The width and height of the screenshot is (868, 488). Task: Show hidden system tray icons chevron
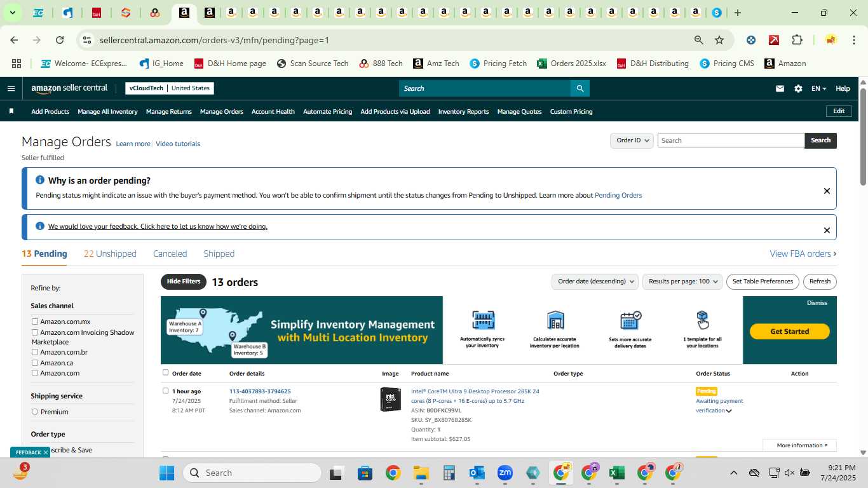pos(733,473)
